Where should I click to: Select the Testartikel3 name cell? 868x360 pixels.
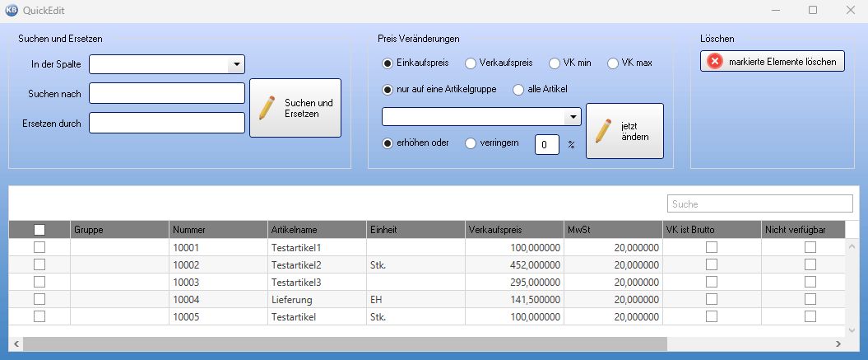[x=317, y=282]
